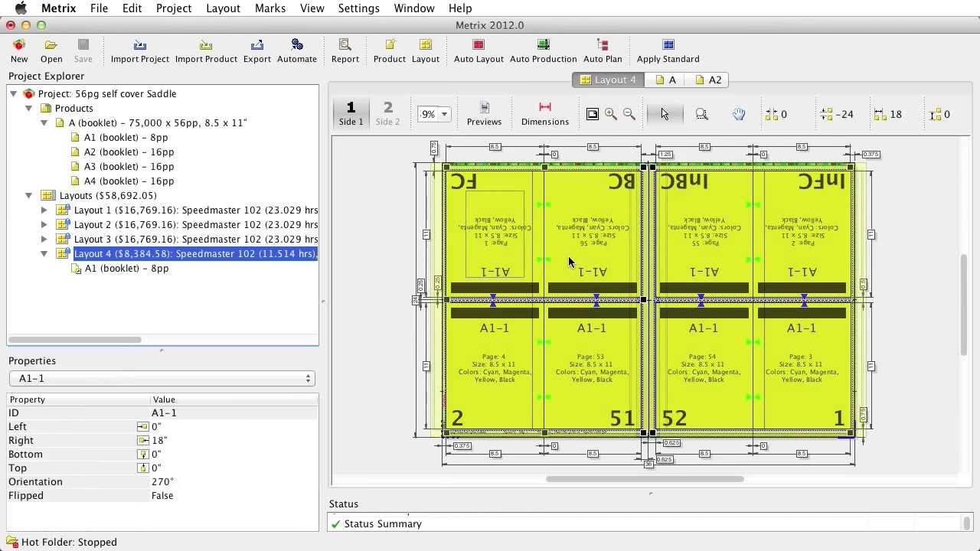The height and width of the screenshot is (551, 980).
Task: Run Auto Production from the toolbar
Action: (544, 51)
